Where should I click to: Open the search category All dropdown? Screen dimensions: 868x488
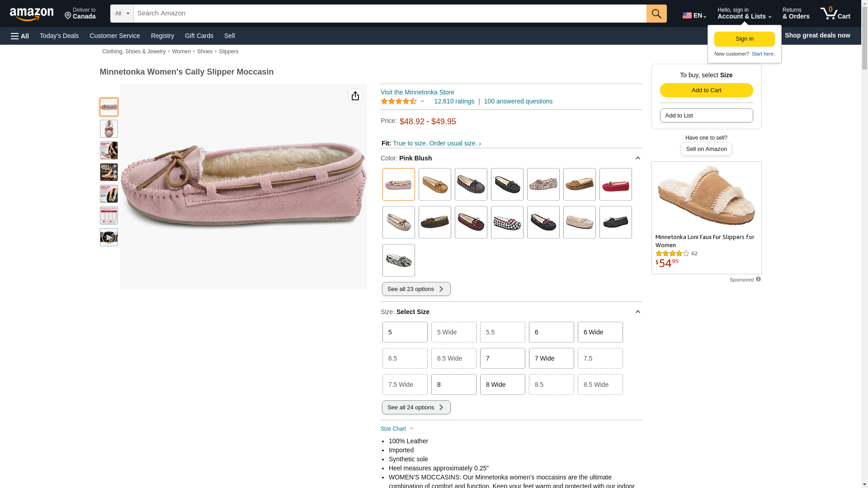(122, 14)
